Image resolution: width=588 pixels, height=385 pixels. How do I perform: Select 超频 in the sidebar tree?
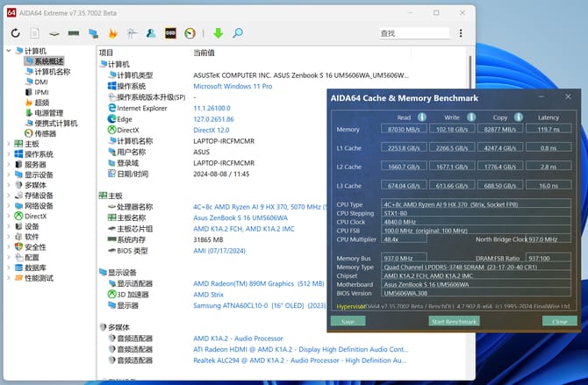point(42,103)
